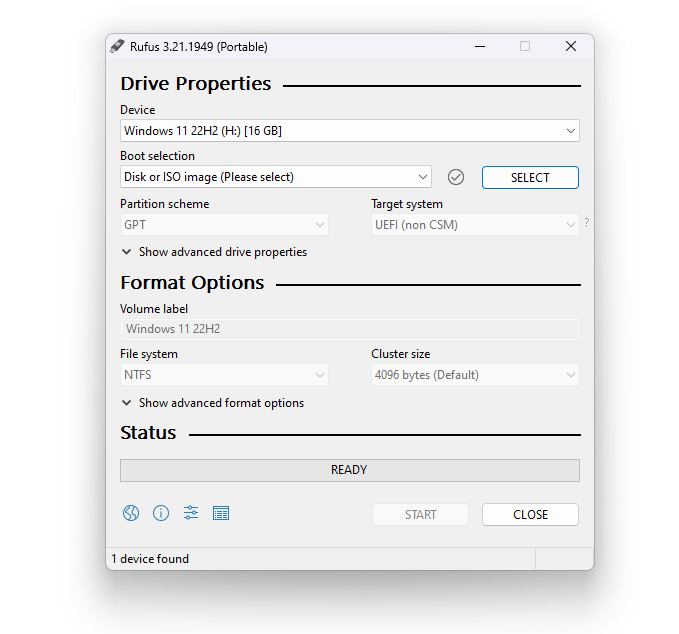Click the Target system label

(407, 204)
